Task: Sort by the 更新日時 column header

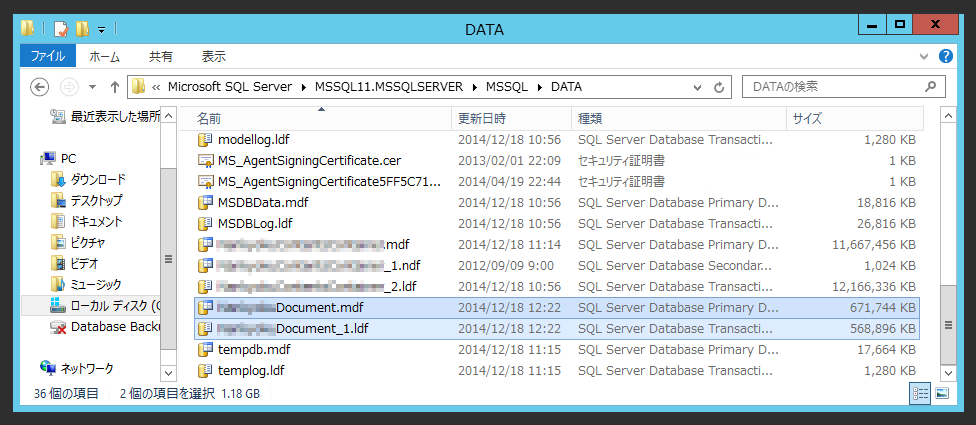Action: coord(512,118)
